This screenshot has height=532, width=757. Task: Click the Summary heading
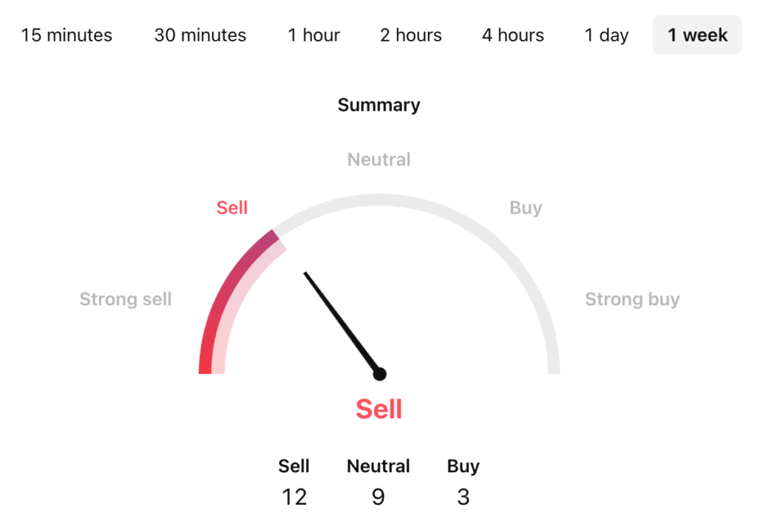[378, 105]
